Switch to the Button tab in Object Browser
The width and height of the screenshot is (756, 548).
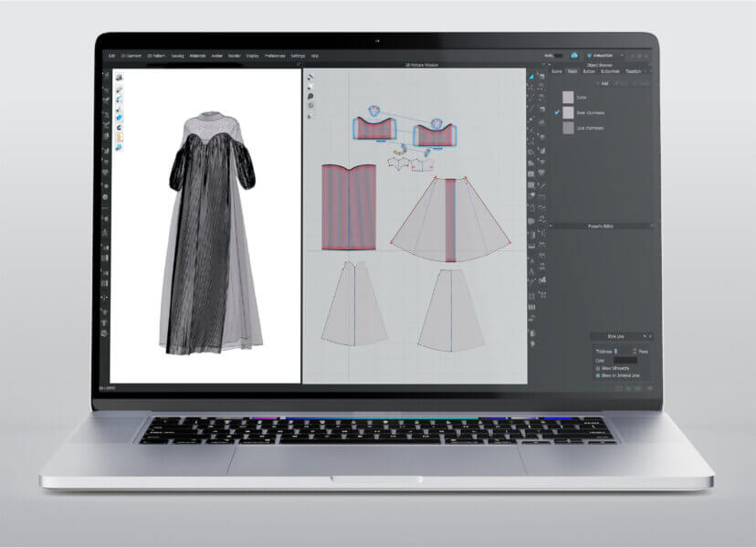(x=589, y=71)
